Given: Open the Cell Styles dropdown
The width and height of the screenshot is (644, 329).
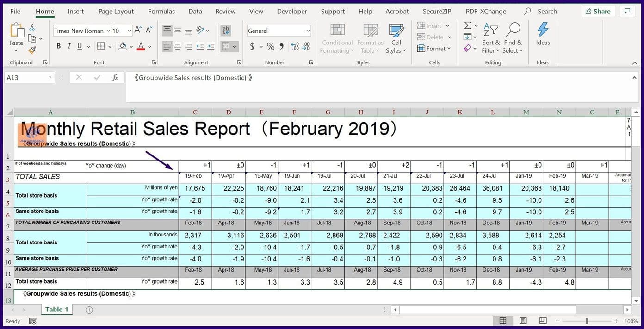Looking at the screenshot, I should pyautogui.click(x=396, y=39).
